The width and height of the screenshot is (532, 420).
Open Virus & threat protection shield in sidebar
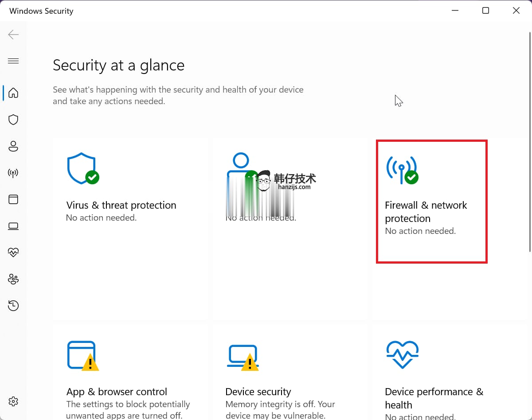13,120
